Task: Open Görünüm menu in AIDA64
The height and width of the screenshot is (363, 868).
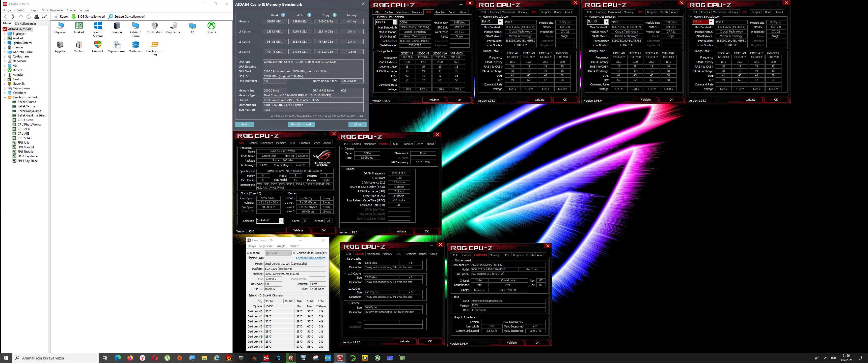Action: coord(21,10)
